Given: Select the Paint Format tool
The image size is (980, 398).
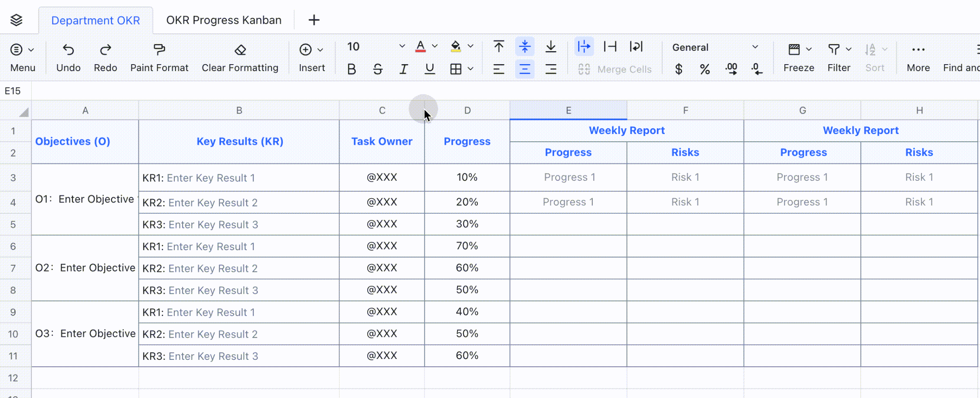Looking at the screenshot, I should click(x=159, y=56).
